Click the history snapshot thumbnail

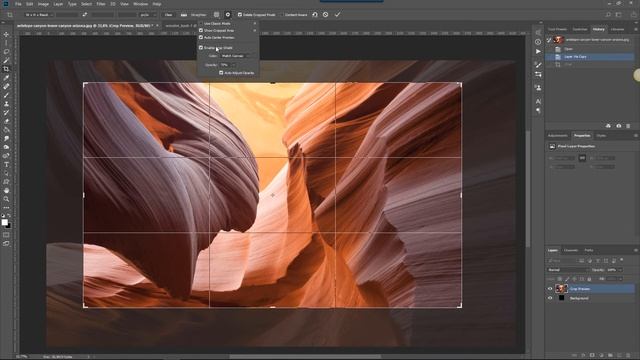click(x=559, y=40)
